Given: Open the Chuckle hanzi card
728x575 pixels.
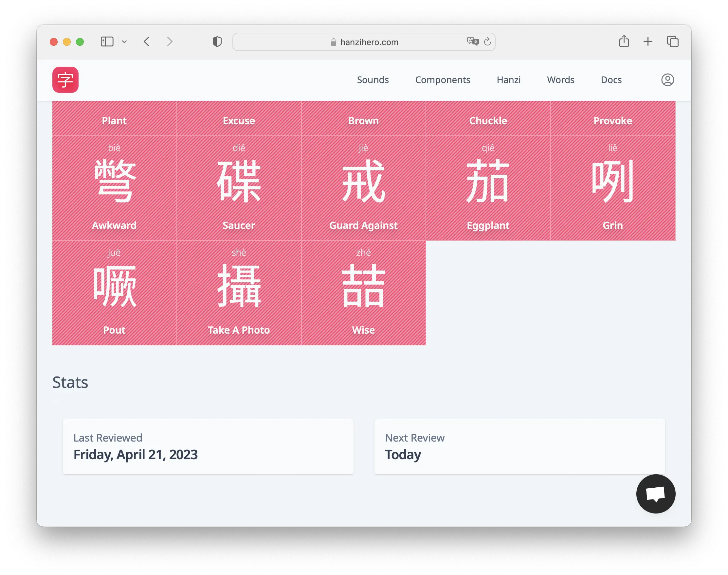Looking at the screenshot, I should [488, 118].
